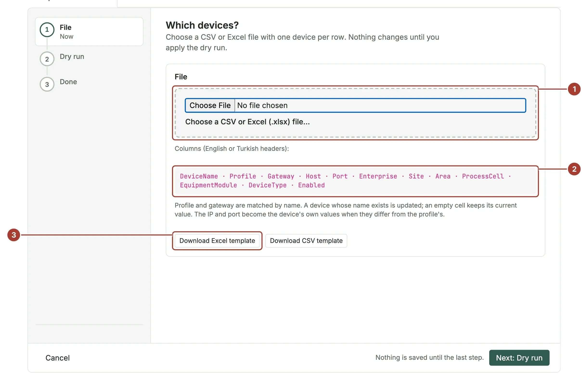This screenshot has width=588, height=380.
Task: Click the ProcessCell column name
Action: pyautogui.click(x=483, y=176)
